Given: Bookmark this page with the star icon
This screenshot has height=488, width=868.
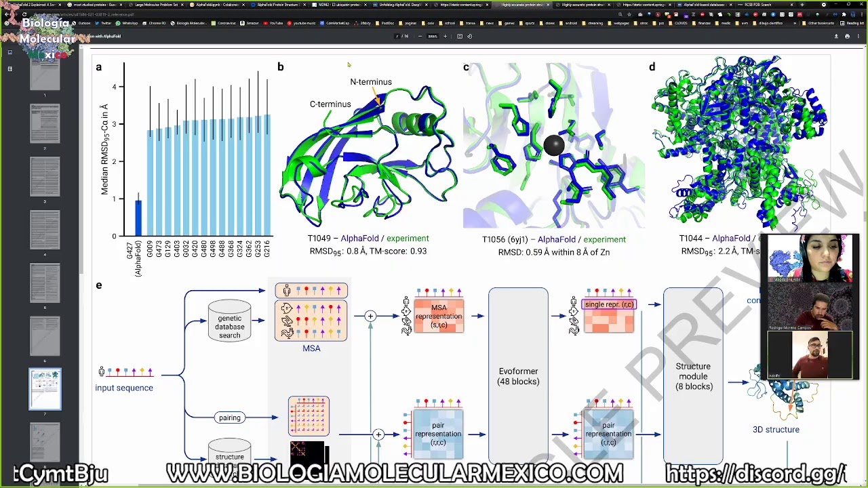Looking at the screenshot, I should point(629,14).
